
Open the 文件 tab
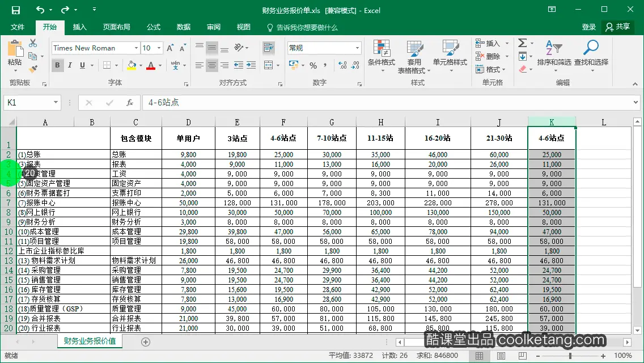17,27
